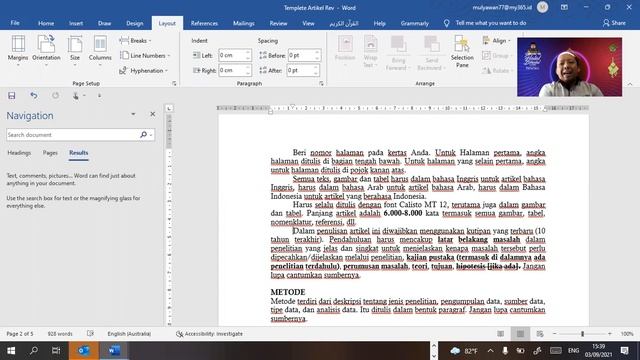Undo the last action
This screenshot has width=640, height=360.
pyautogui.click(x=33, y=96)
